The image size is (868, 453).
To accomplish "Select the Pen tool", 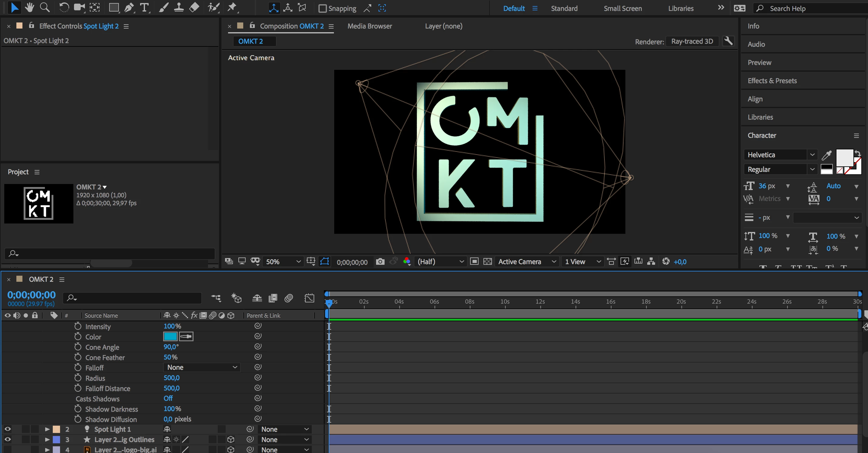I will point(129,7).
